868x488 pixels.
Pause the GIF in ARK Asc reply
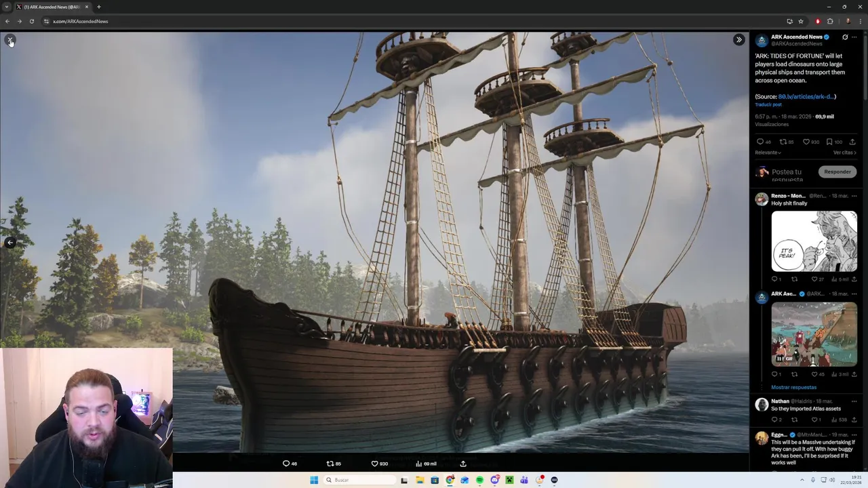[780, 359]
